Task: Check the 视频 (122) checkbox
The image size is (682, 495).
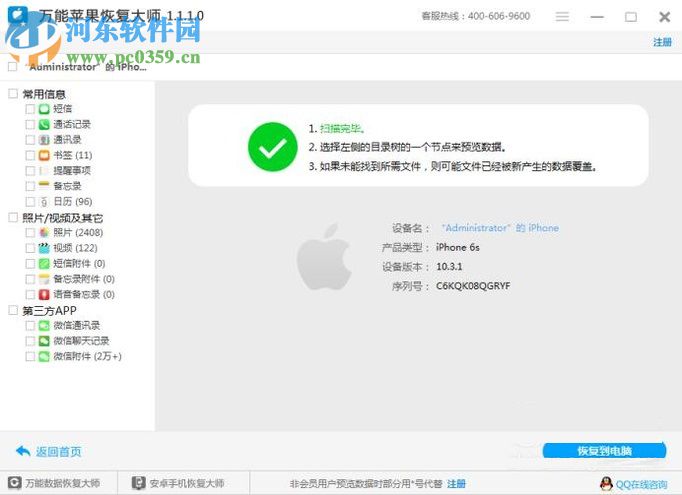Action: (30, 248)
